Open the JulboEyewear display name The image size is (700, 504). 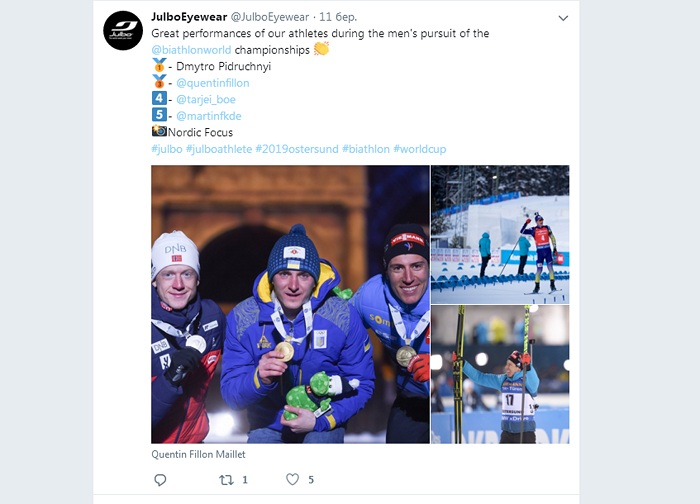coord(189,17)
